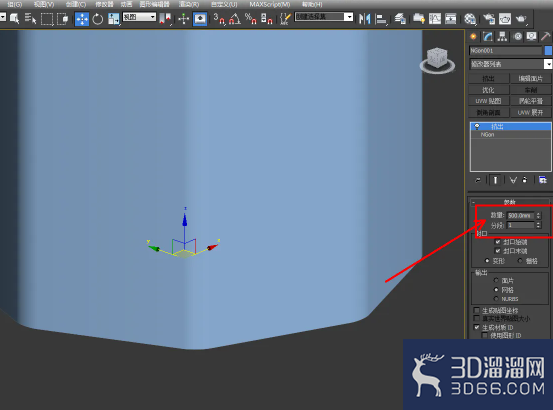Switch to the Motion panel tab
The image size is (553, 410).
(x=517, y=37)
